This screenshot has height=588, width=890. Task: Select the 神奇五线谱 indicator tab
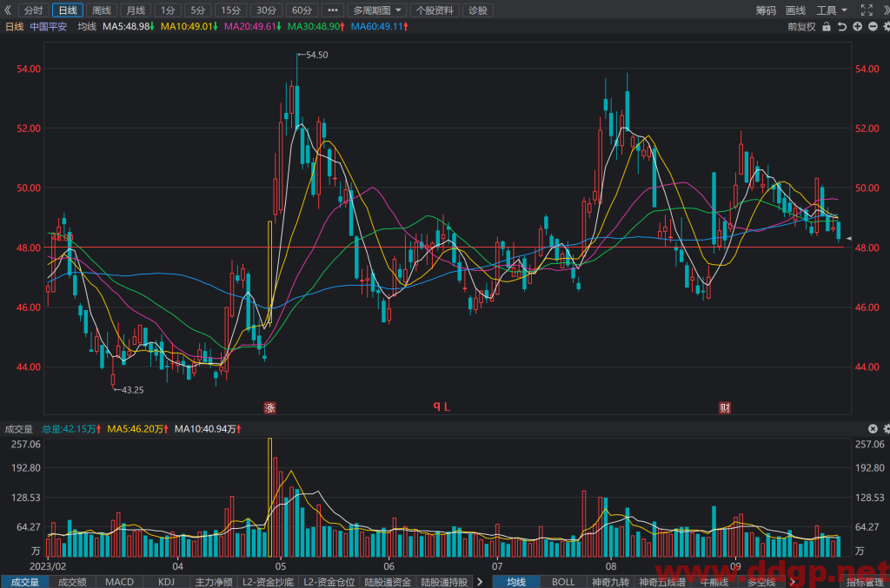661,582
